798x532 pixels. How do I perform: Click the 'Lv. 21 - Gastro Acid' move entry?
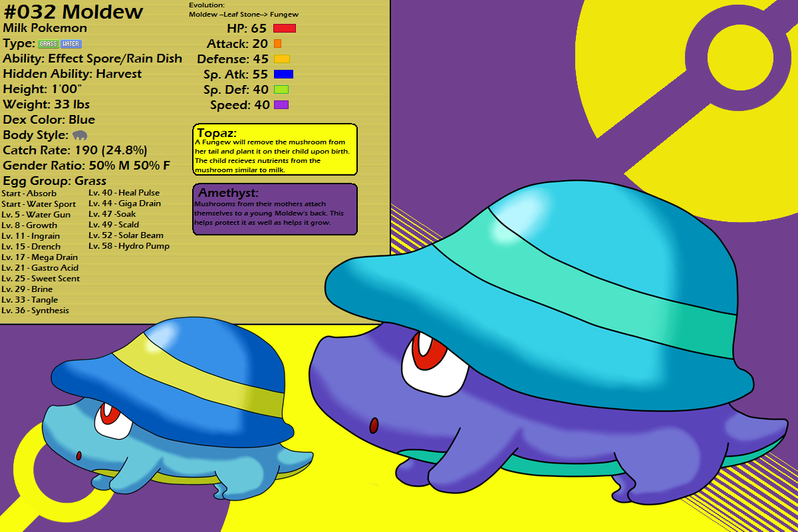[40, 267]
